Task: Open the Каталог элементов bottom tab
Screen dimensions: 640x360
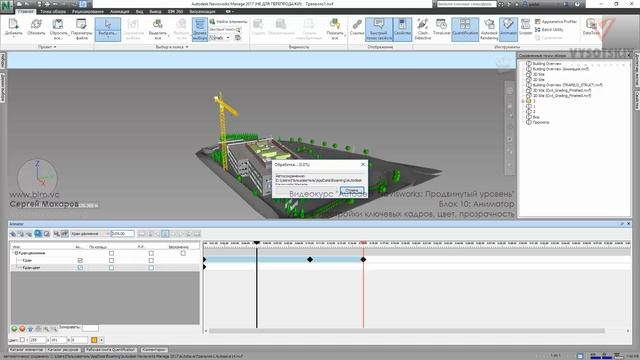Action: 26,350
